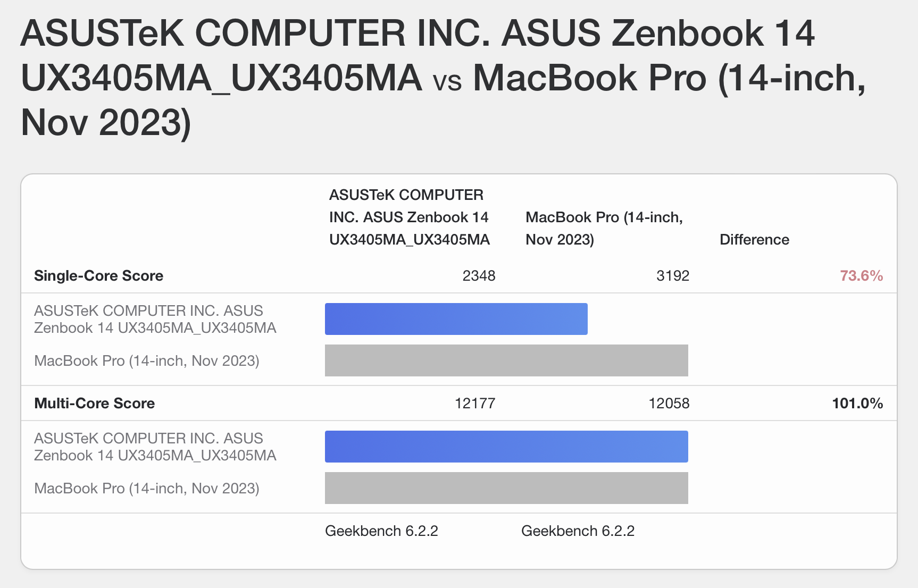Image resolution: width=918 pixels, height=588 pixels.
Task: Click ASUS Zenbook label under Single-Core Score
Action: (x=155, y=319)
